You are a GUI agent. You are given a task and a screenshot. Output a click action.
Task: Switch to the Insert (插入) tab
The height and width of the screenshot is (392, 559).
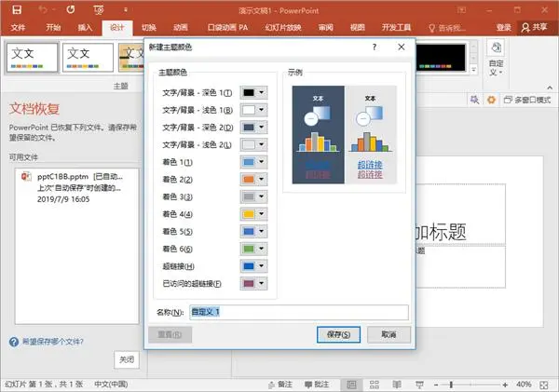tap(85, 27)
